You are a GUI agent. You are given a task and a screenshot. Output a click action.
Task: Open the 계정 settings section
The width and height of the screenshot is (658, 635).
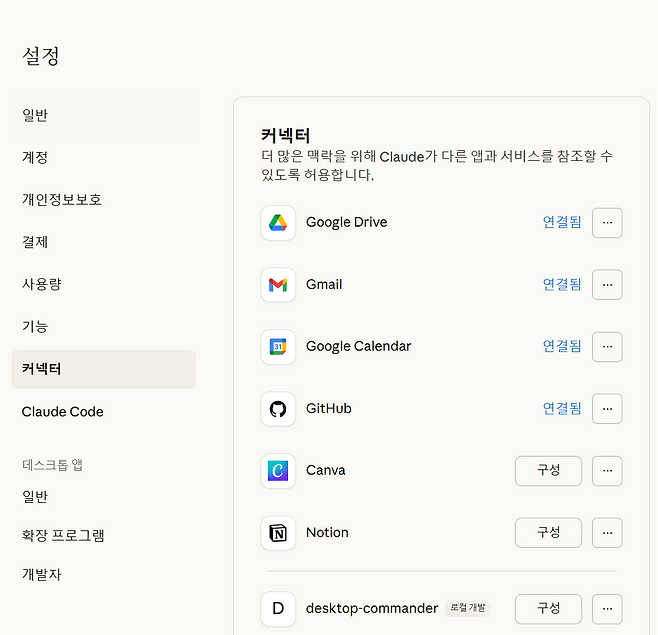(103, 158)
